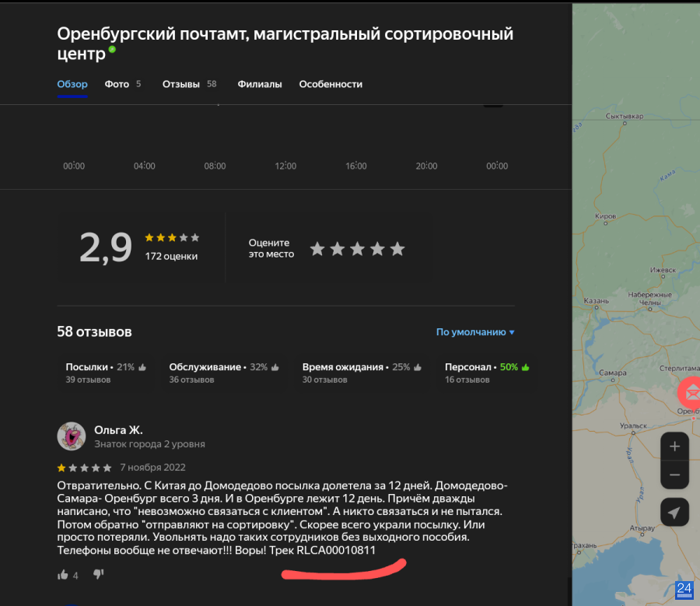
Task: Click the reviewer name Ольга Ж.
Action: point(118,430)
